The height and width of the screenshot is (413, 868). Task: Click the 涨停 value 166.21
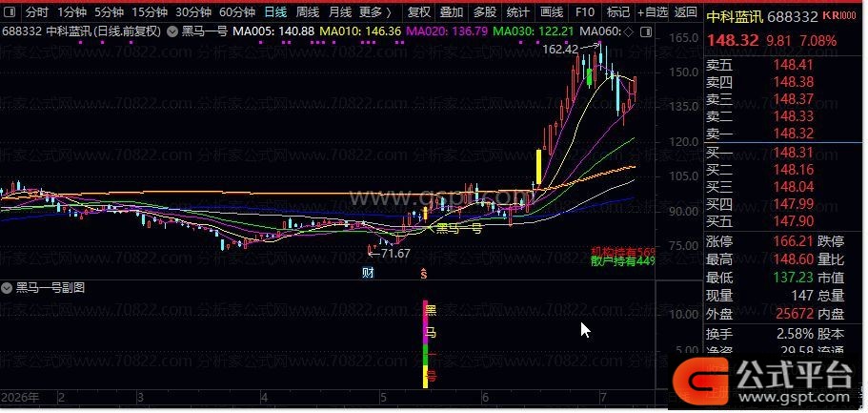(x=794, y=241)
